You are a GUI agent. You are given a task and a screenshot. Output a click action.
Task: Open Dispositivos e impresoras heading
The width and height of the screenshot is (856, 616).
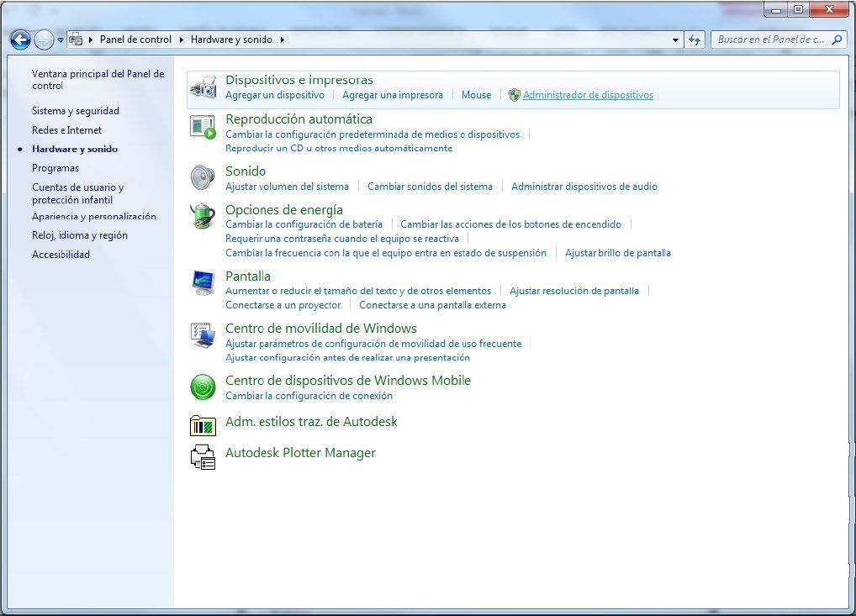299,80
